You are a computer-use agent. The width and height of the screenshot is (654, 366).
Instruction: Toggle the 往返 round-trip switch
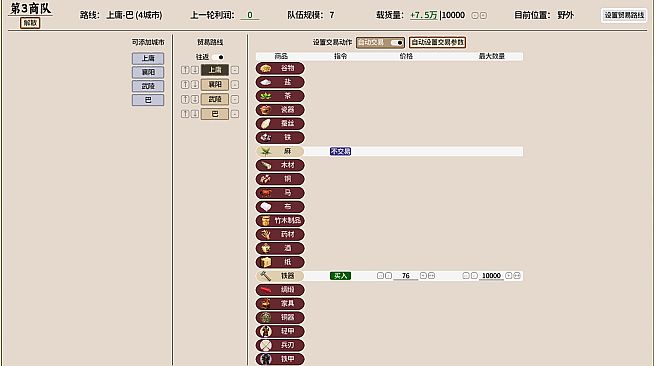pyautogui.click(x=218, y=57)
